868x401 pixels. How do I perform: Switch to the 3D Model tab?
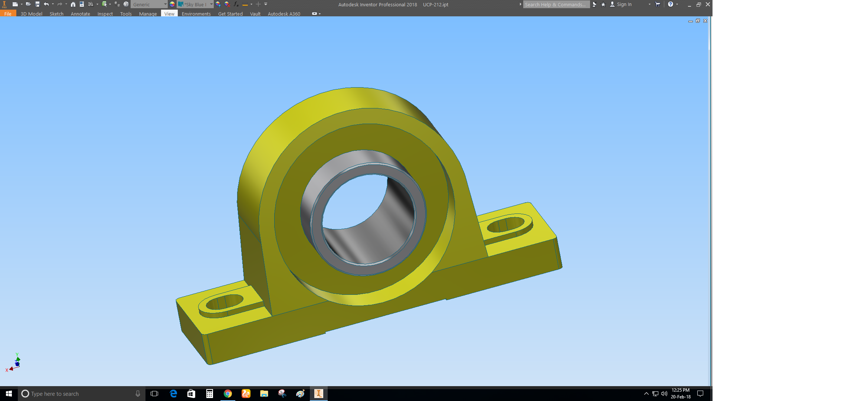pyautogui.click(x=31, y=14)
